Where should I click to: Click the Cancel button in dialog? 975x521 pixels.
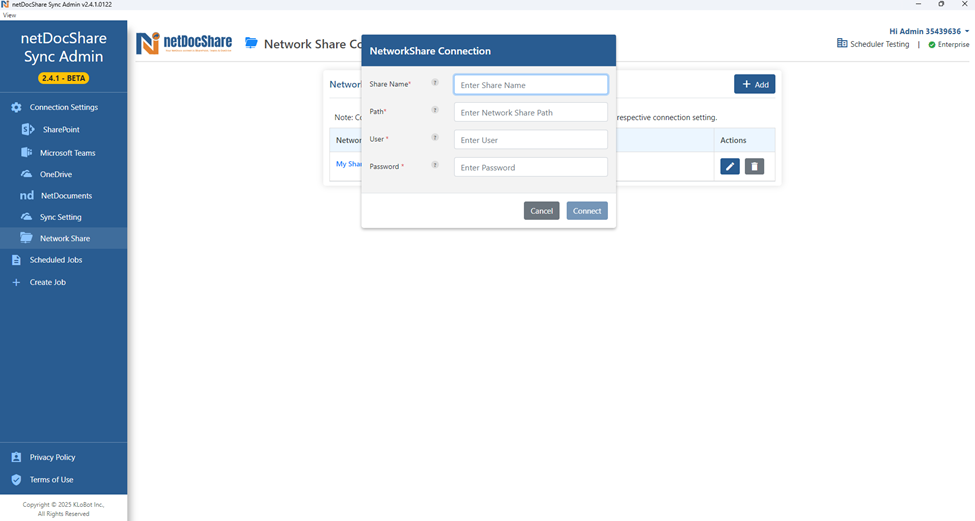[x=542, y=211]
